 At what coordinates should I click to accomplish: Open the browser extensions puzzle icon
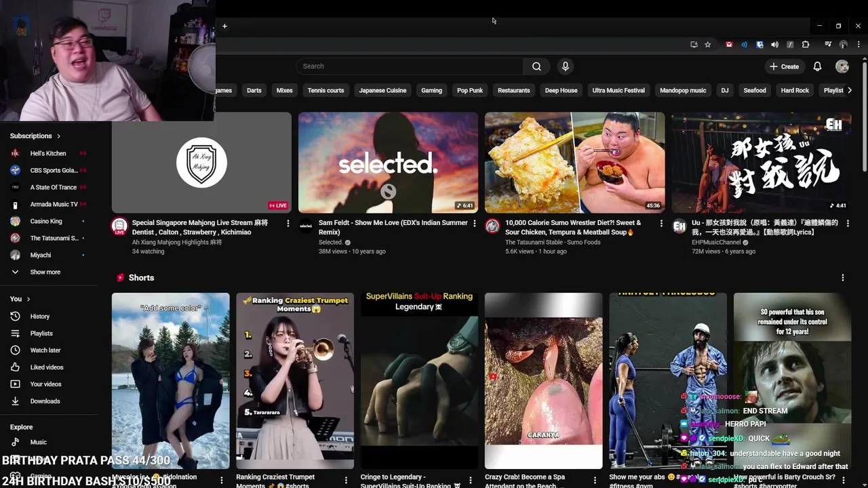[806, 45]
